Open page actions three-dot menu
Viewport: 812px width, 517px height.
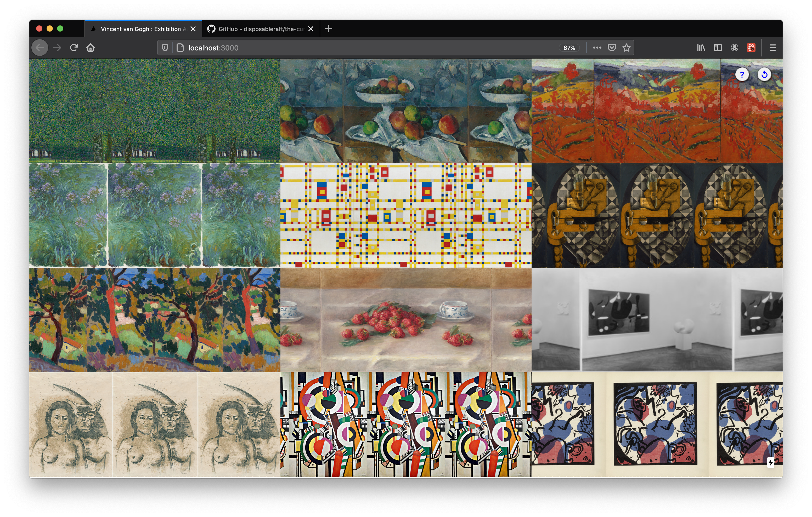[597, 48]
